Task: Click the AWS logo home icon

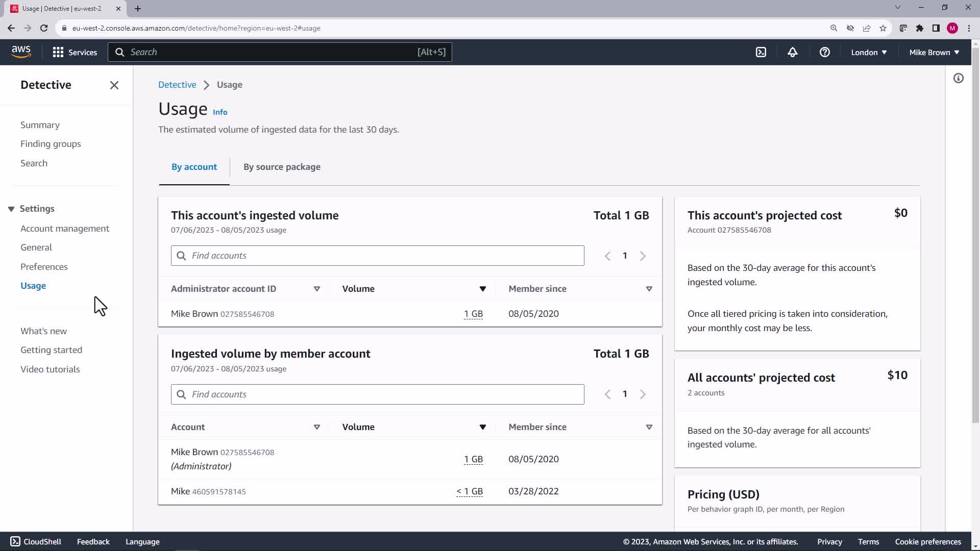Action: tap(21, 52)
